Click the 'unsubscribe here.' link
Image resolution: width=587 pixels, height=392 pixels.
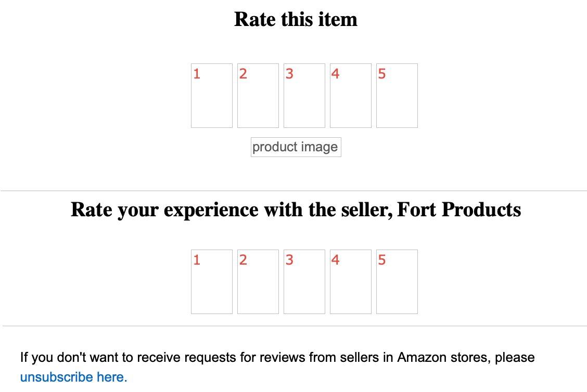(73, 377)
